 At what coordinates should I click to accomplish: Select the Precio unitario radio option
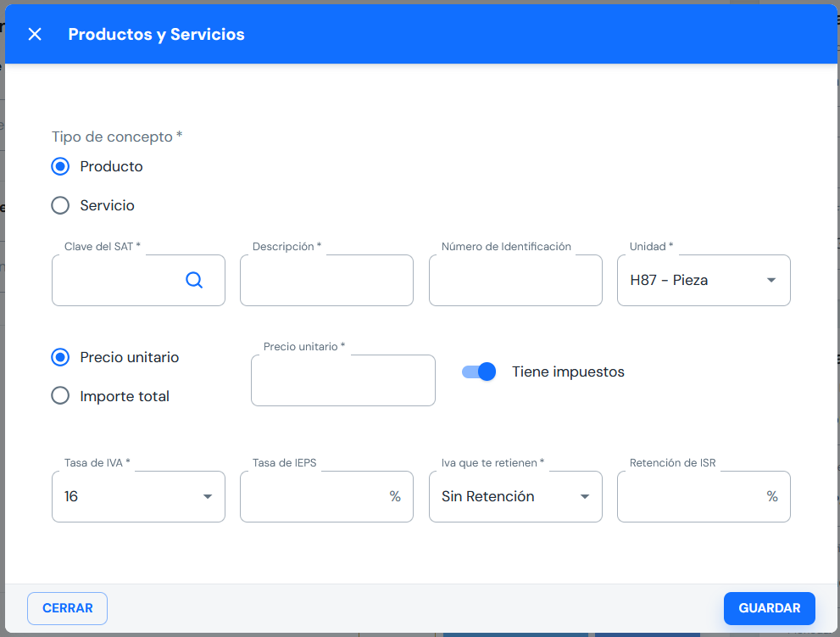[x=60, y=357]
